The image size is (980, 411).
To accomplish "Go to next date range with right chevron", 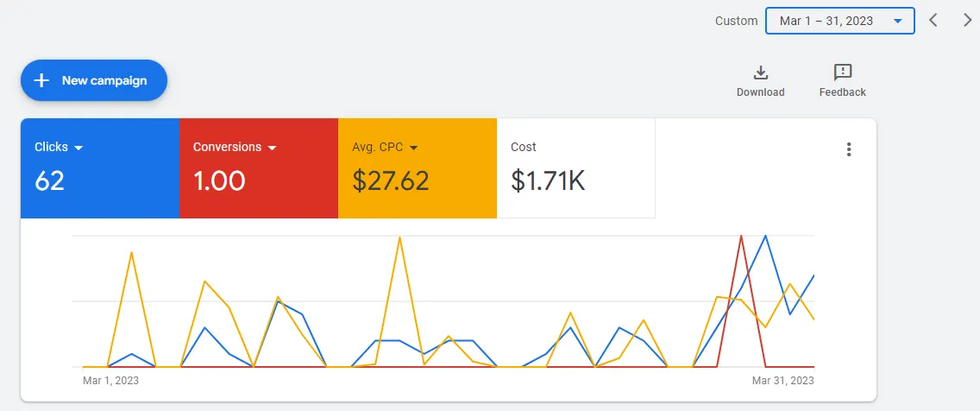I will point(967,20).
